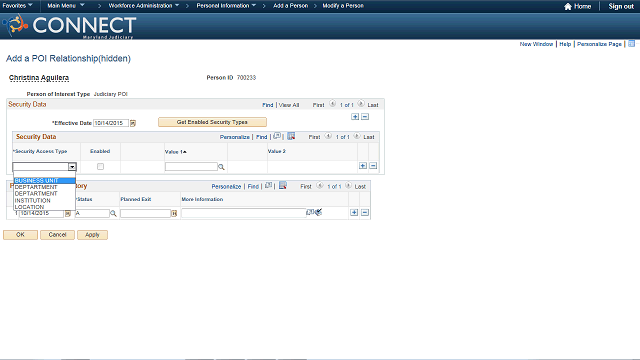This screenshot has width=640, height=360.
Task: Select BUSINESS UNIT from the list
Action: click(x=44, y=181)
